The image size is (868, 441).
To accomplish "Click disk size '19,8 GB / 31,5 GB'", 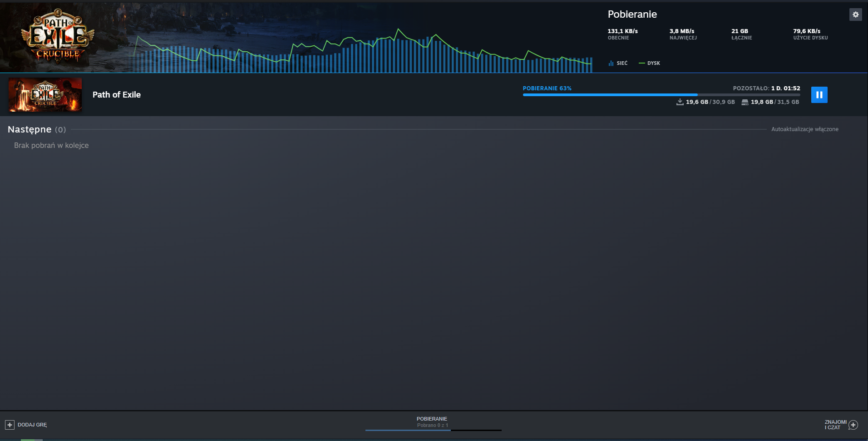I will (770, 102).
